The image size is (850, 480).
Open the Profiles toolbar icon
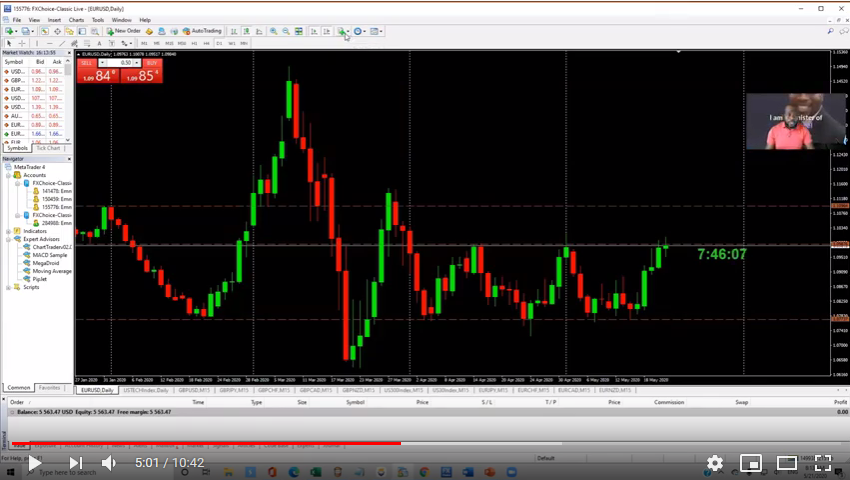click(x=25, y=31)
